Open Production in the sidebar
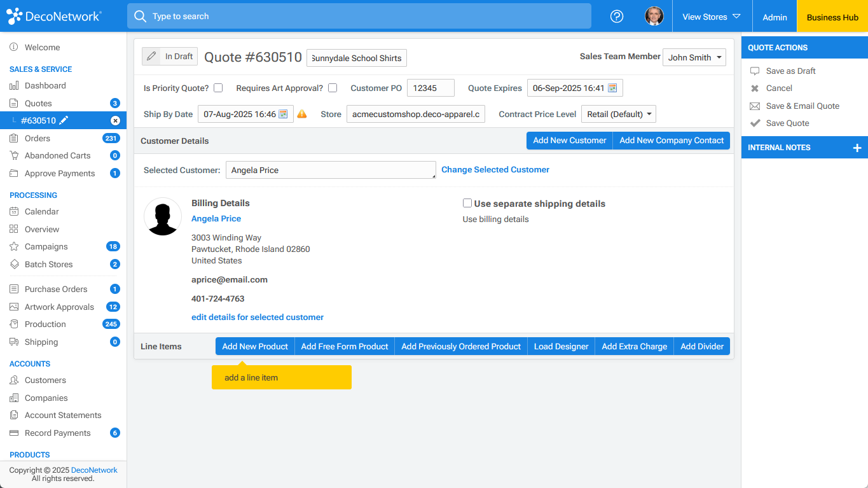This screenshot has height=488, width=868. click(45, 324)
